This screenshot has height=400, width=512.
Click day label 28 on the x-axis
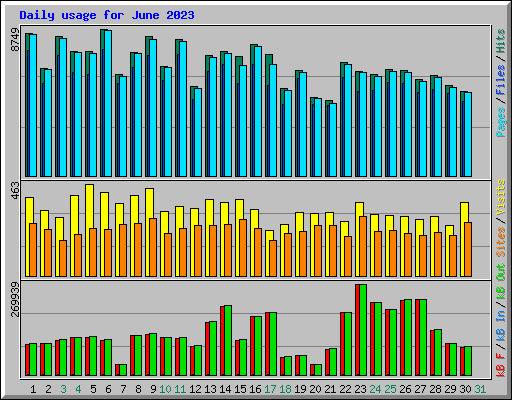435,389
